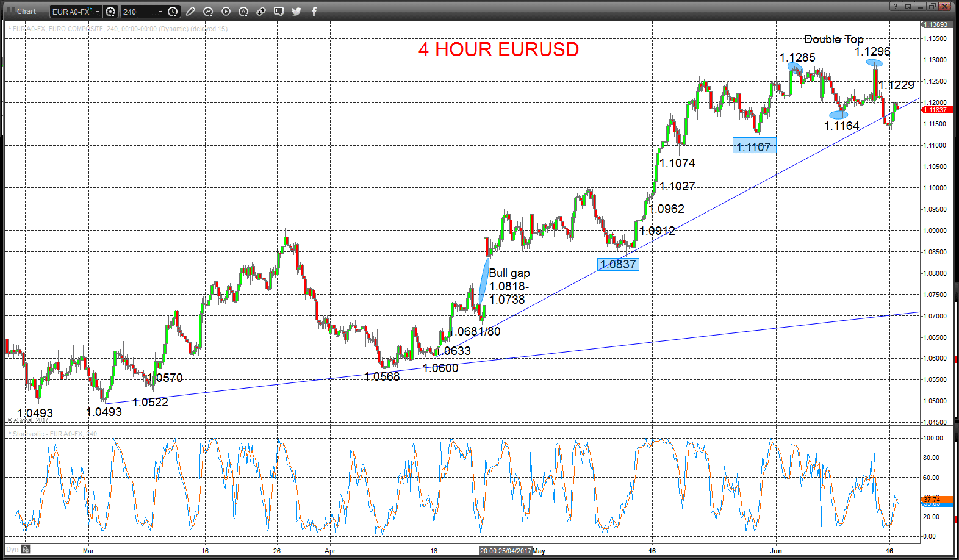Click the Dyn label at bottom left
This screenshot has height=560, width=959.
pyautogui.click(x=12, y=550)
